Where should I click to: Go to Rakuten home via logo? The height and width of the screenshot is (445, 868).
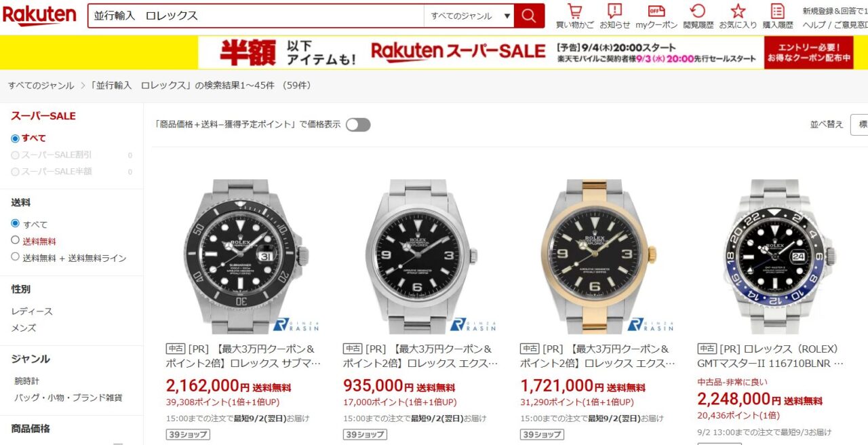(x=39, y=16)
